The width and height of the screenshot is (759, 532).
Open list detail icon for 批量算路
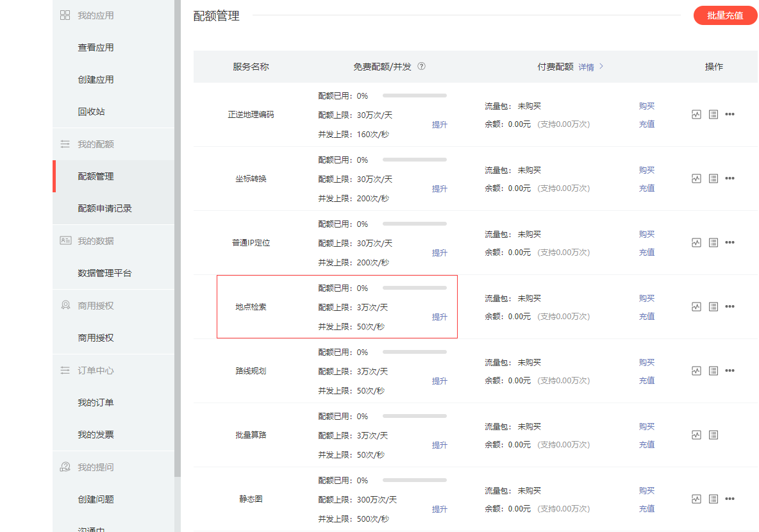tap(713, 435)
